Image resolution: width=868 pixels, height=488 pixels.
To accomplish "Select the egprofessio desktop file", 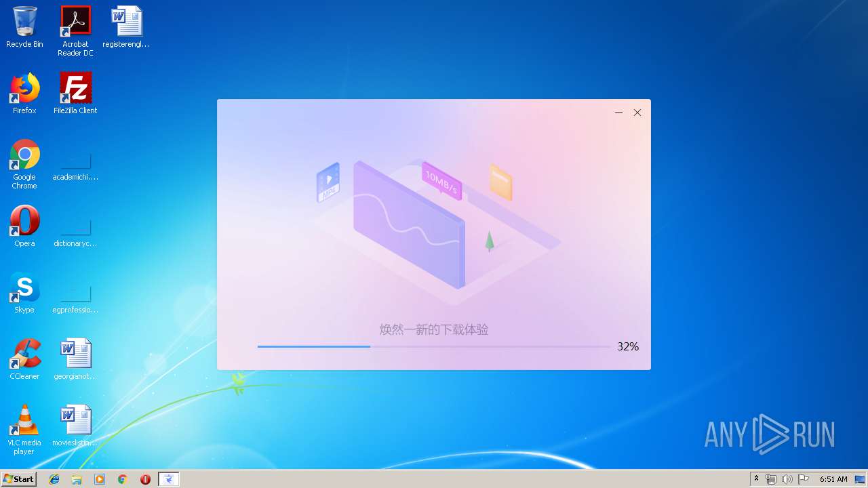I will pyautogui.click(x=75, y=297).
